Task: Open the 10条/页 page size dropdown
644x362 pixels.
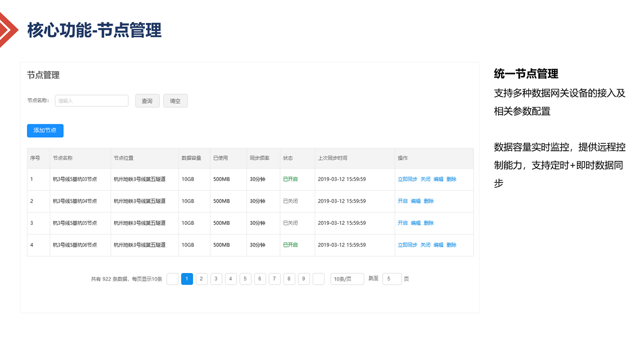Action: (x=347, y=279)
